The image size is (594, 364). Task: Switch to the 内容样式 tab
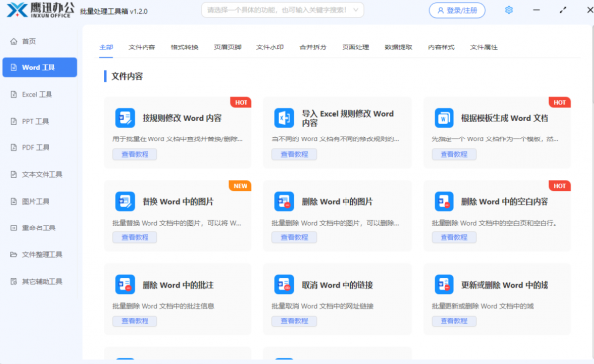tap(441, 47)
